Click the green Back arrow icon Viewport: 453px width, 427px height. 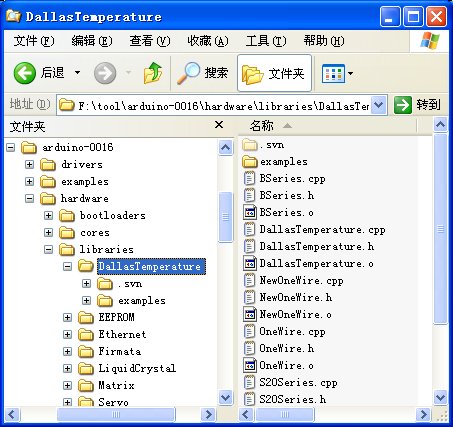(25, 73)
